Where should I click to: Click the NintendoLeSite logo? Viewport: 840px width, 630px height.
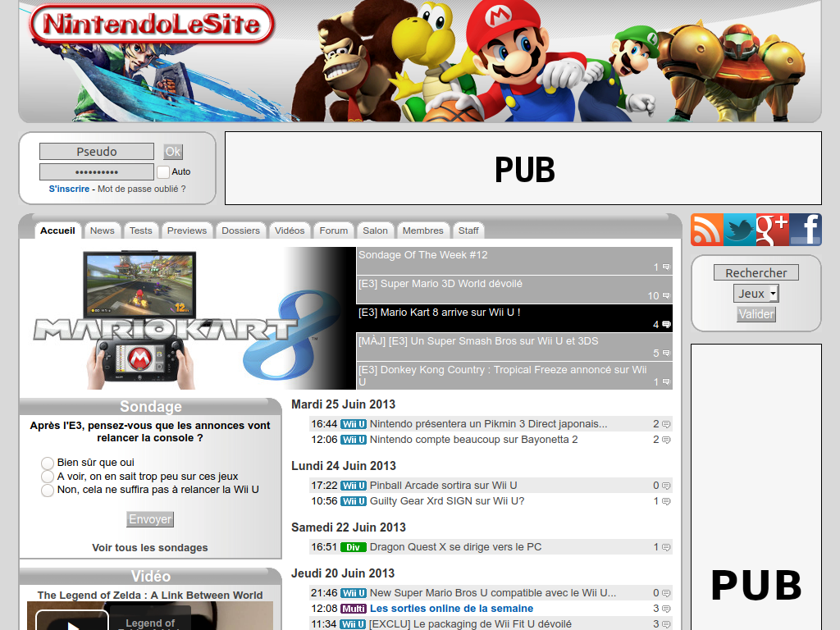[152, 24]
